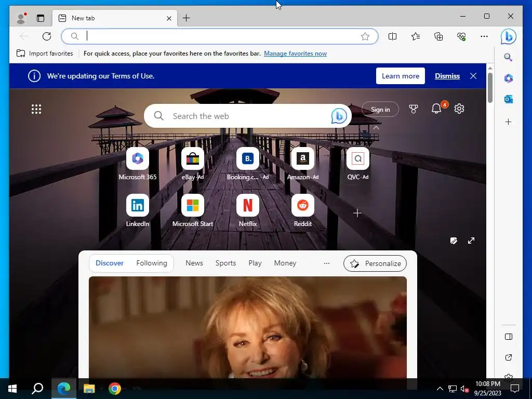Screen dimensions: 532x399
Task: Switch to the News tab
Action: coord(194,263)
